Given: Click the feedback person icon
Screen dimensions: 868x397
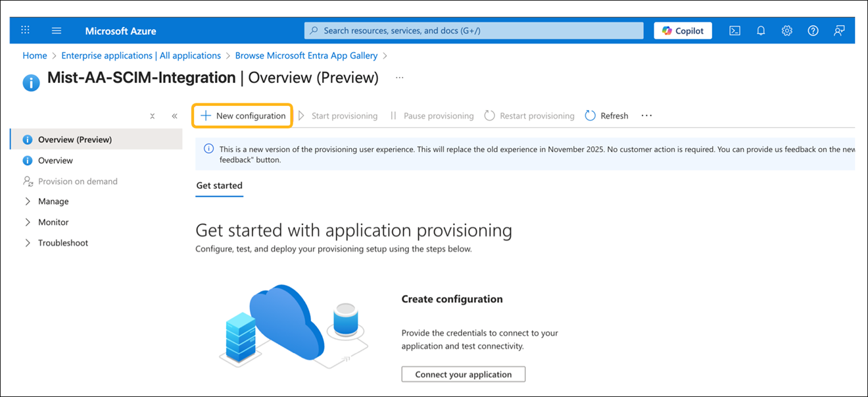Looking at the screenshot, I should coord(839,30).
